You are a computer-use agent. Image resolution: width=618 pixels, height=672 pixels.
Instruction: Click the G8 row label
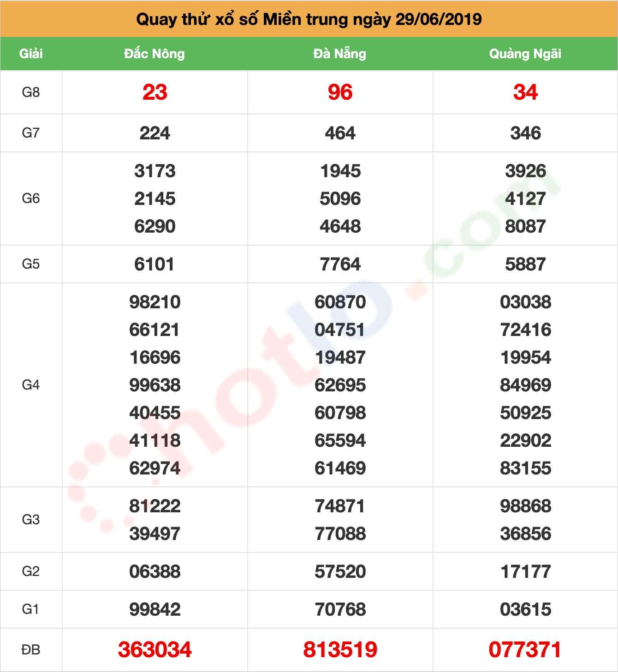pos(31,92)
